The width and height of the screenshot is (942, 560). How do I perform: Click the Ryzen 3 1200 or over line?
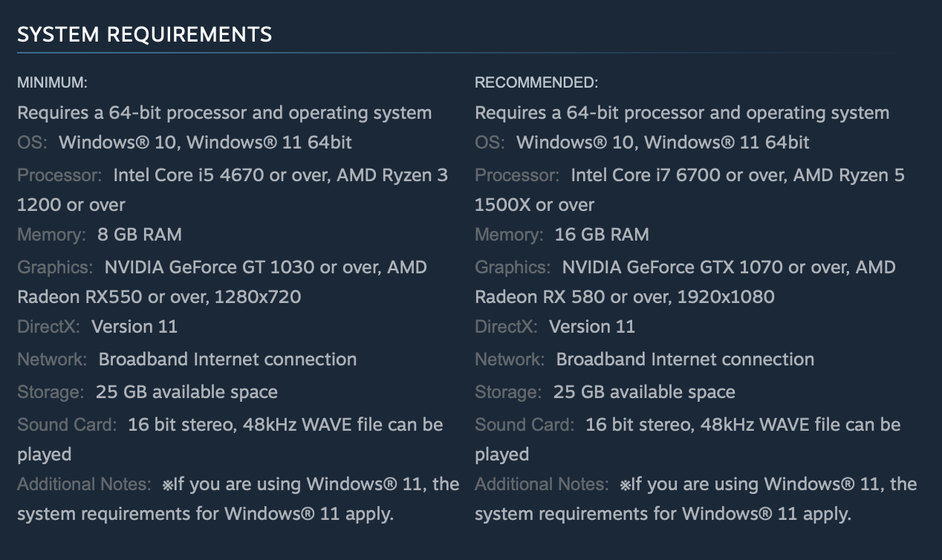pos(71,205)
